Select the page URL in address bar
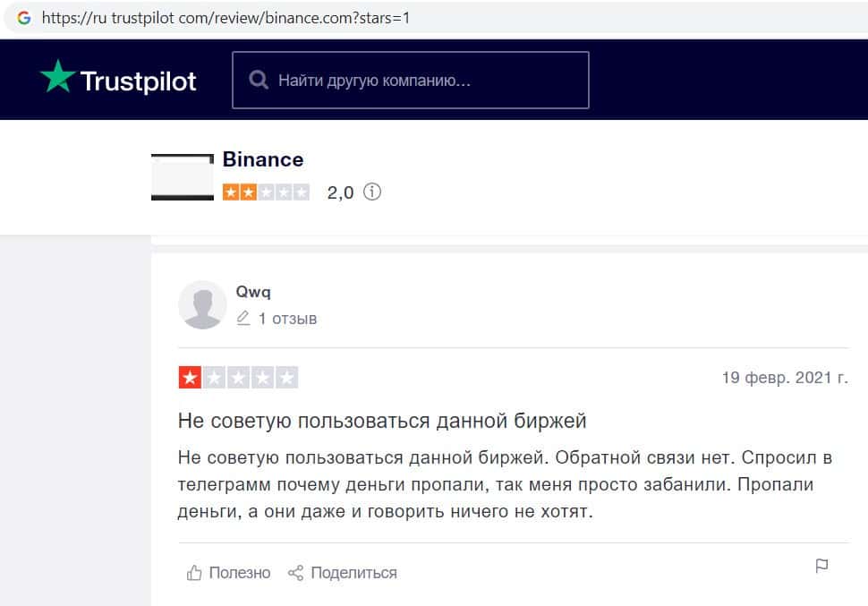Screen dimensions: 868x606 tap(226, 18)
